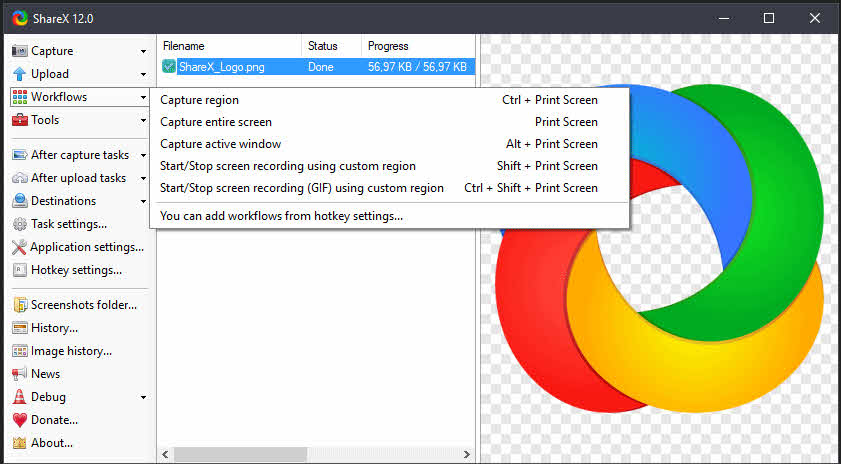Open 'You can add workflows from hotkey settings'
Screen dimensions: 841x464
pyautogui.click(x=389, y=217)
